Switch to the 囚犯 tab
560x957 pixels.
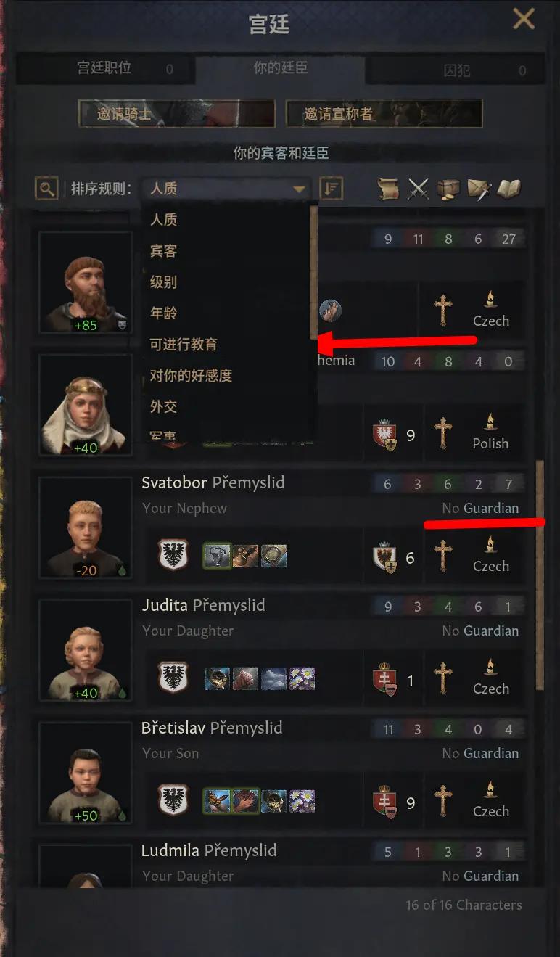(457, 70)
